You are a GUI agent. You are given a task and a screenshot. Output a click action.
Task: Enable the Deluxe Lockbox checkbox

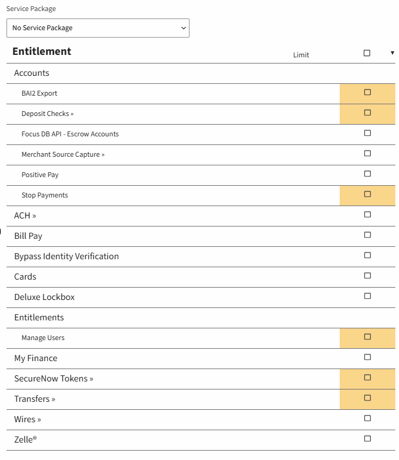367,296
